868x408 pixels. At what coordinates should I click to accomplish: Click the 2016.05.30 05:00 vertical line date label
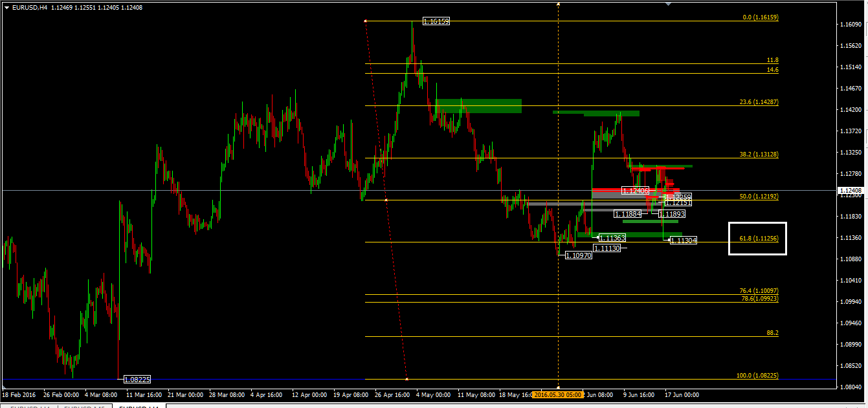click(558, 394)
